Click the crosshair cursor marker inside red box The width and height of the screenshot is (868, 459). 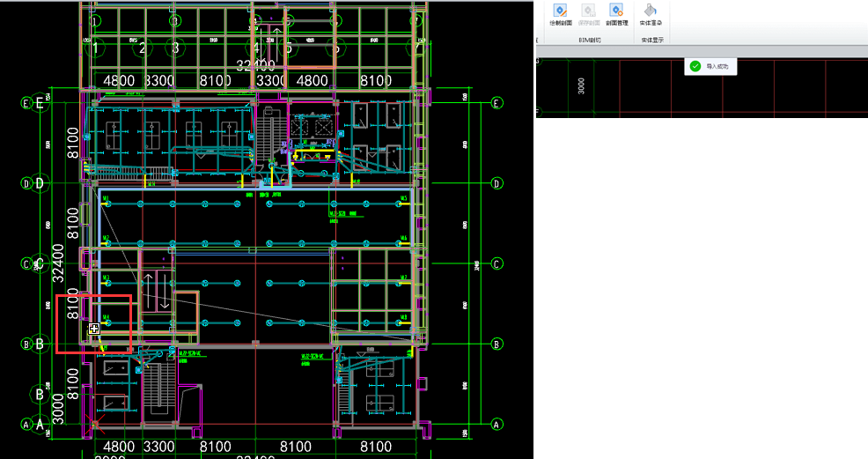[x=93, y=329]
